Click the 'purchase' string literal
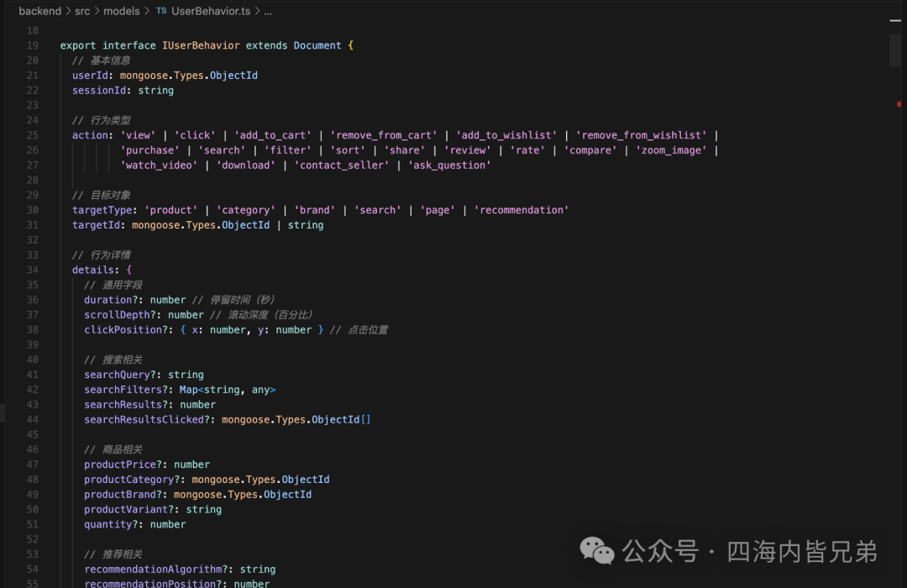Viewport: 907px width, 588px height. coord(149,150)
